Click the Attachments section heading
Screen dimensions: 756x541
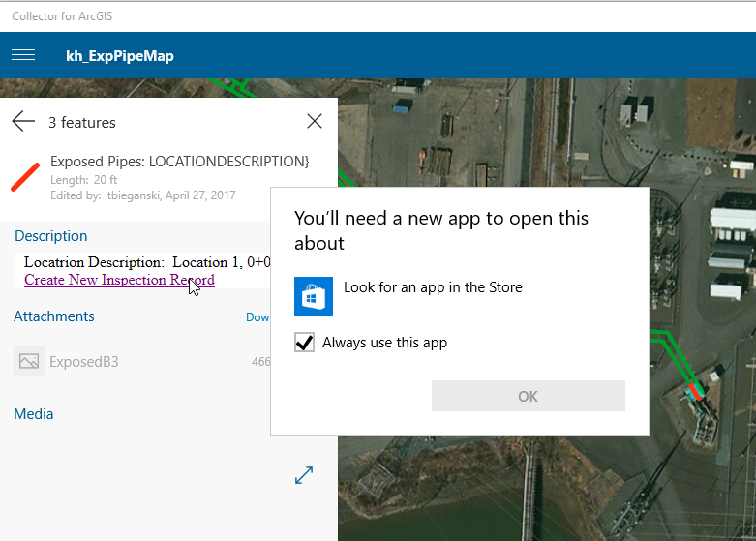[x=54, y=316]
